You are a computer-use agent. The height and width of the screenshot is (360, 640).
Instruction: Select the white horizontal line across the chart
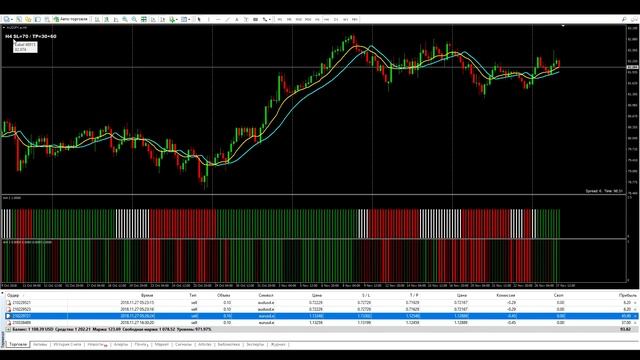(x=313, y=67)
